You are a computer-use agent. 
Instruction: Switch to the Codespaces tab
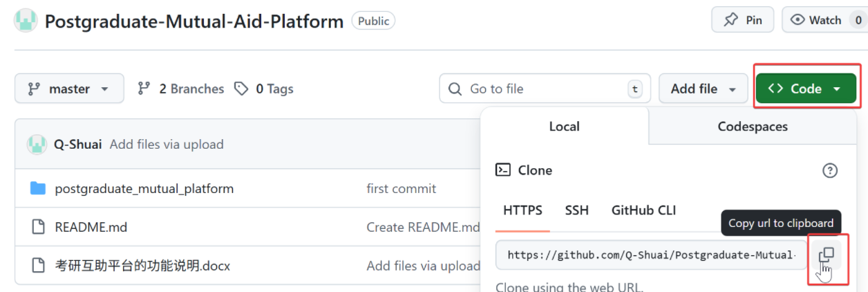coord(753,126)
